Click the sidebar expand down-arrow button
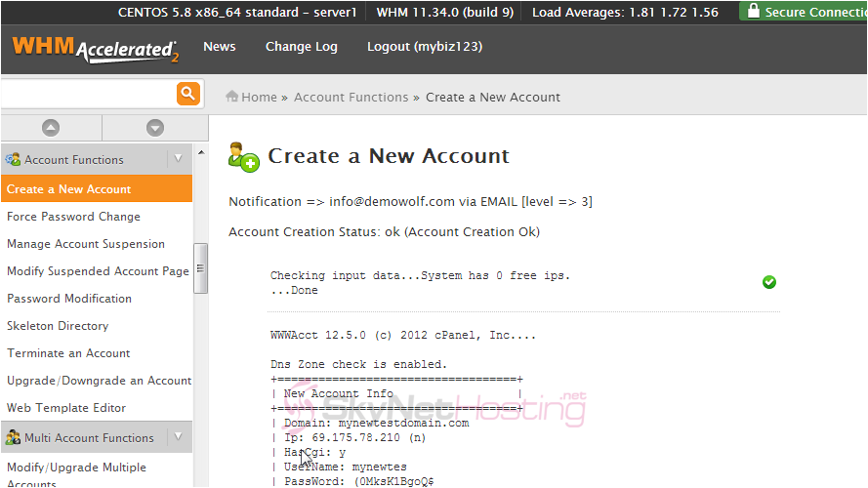 click(x=155, y=128)
